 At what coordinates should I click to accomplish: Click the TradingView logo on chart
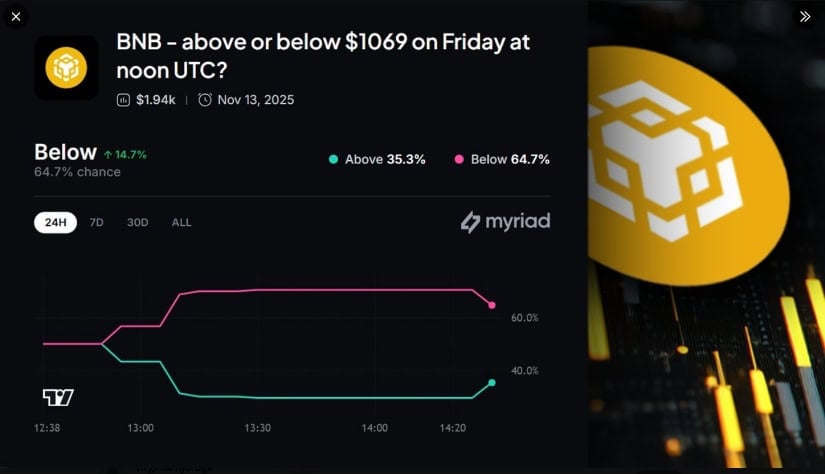[59, 397]
